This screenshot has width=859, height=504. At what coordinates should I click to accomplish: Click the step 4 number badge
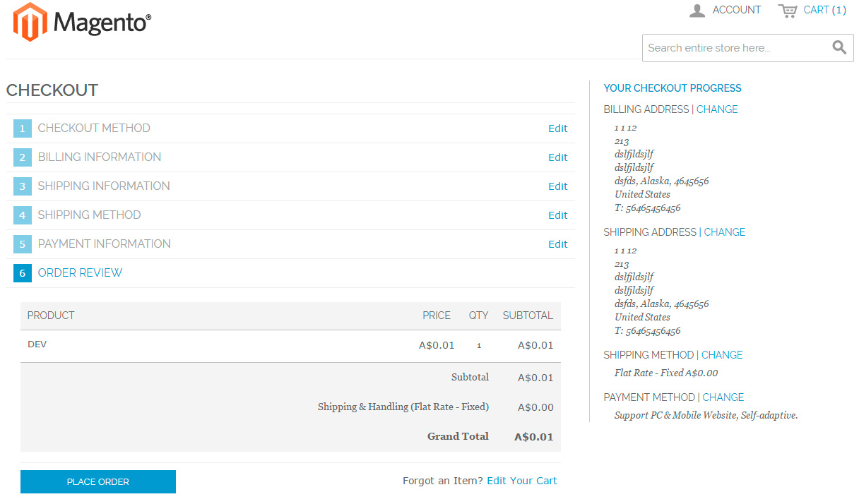23,215
